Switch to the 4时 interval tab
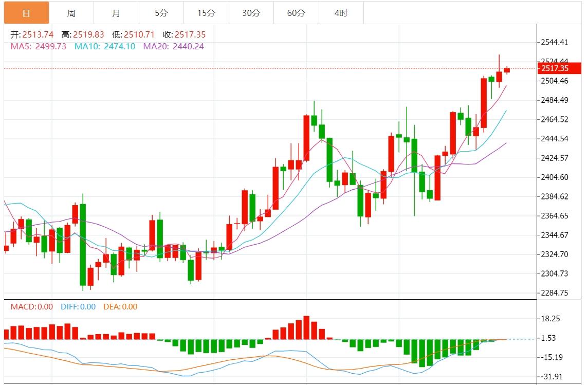Image resolution: width=588 pixels, height=385 pixels. (x=341, y=13)
